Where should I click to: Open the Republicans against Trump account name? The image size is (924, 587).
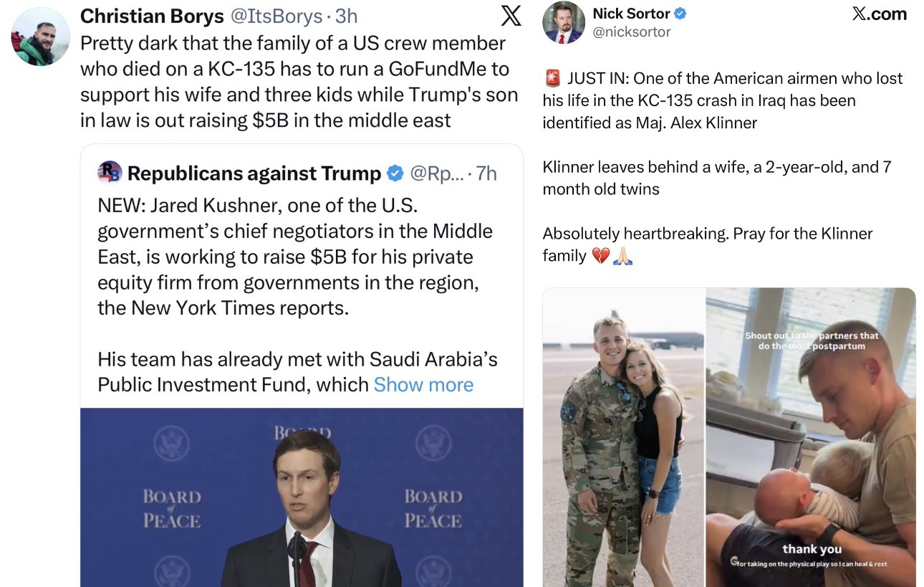click(254, 173)
